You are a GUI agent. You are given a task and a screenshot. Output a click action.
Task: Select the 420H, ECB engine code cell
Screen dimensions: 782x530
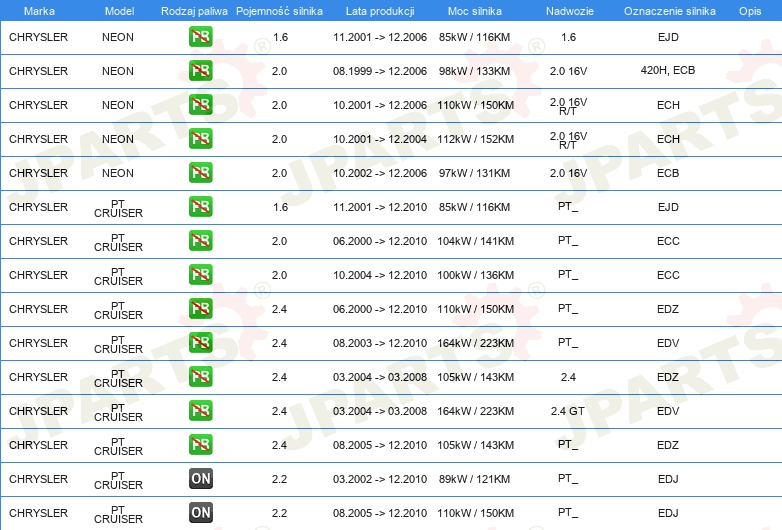668,71
